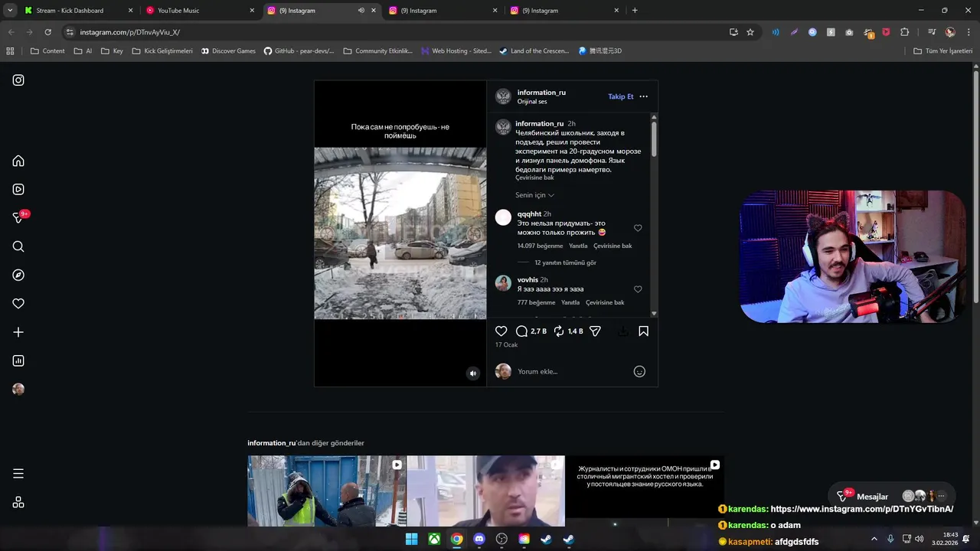980x551 pixels.
Task: Open Xbox app from the taskbar
Action: coord(434,539)
